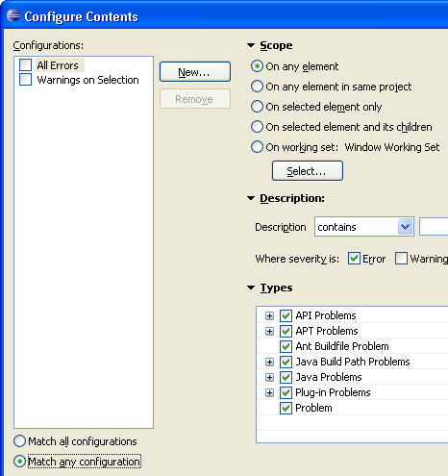Expand the Java Build Path Problems node
This screenshot has height=476, width=448.
point(269,363)
